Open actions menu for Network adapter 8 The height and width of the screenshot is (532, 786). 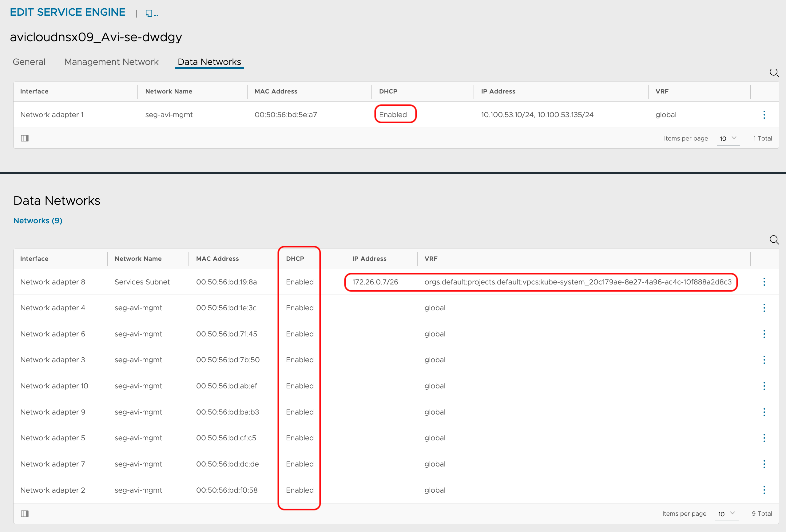(764, 282)
